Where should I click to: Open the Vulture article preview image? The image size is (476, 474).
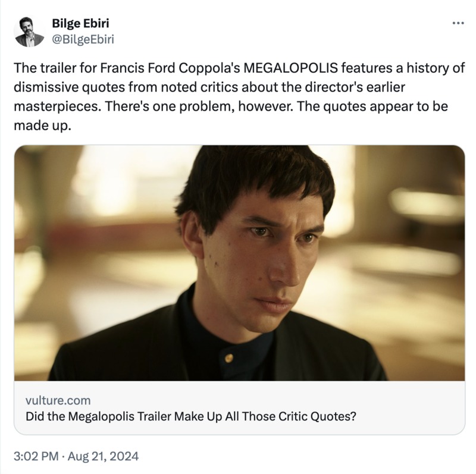coord(239,262)
